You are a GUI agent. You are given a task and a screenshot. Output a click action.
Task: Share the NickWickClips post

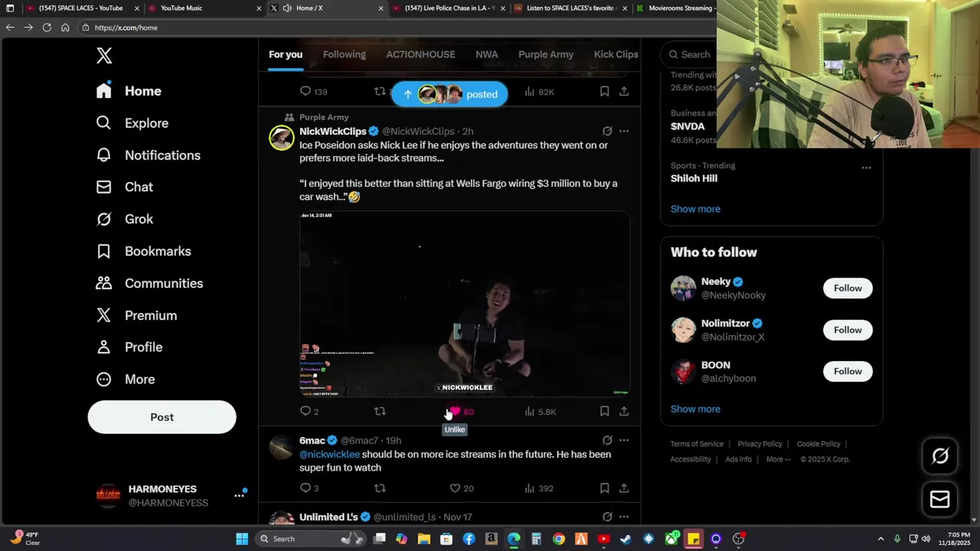624,412
